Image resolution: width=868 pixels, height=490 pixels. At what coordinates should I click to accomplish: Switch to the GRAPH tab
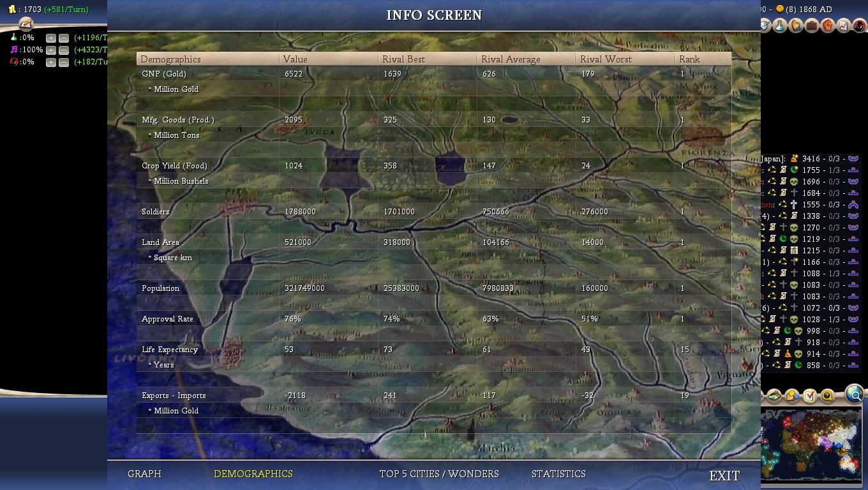(144, 474)
